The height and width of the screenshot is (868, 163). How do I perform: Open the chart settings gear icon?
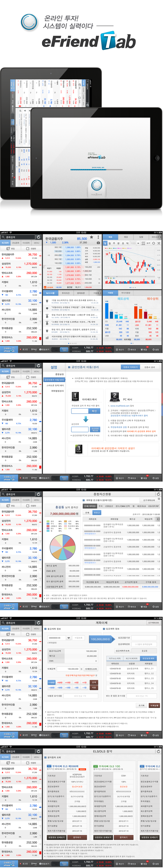[x=154, y=243]
